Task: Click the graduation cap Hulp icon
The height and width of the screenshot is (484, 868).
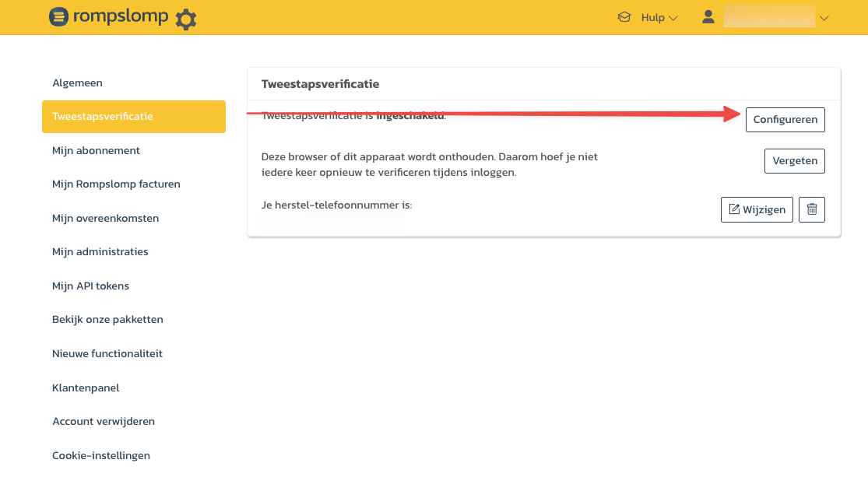Action: pyautogui.click(x=624, y=17)
